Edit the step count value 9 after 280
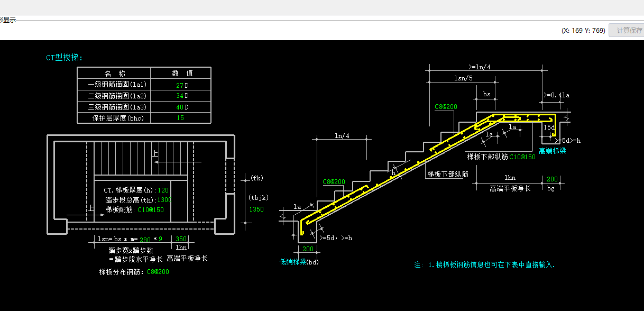 pos(161,239)
